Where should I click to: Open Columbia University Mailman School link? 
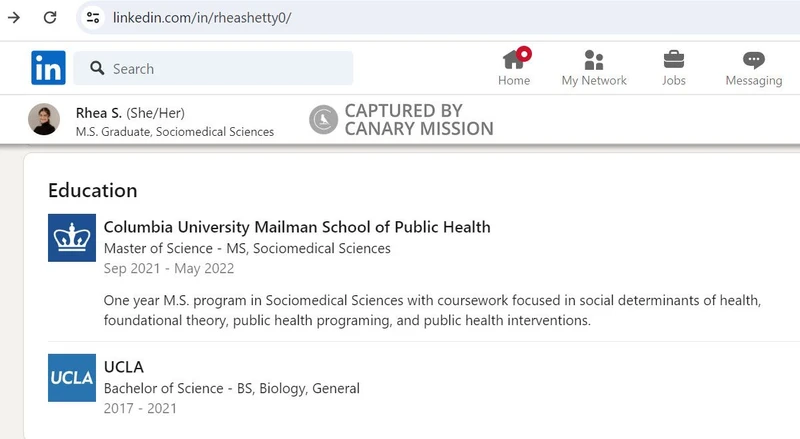[x=297, y=227]
